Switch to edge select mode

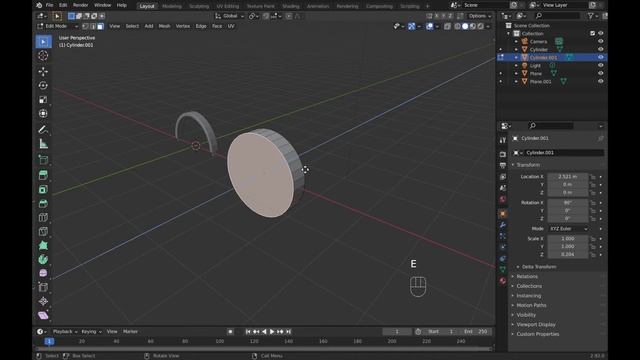coord(93,26)
